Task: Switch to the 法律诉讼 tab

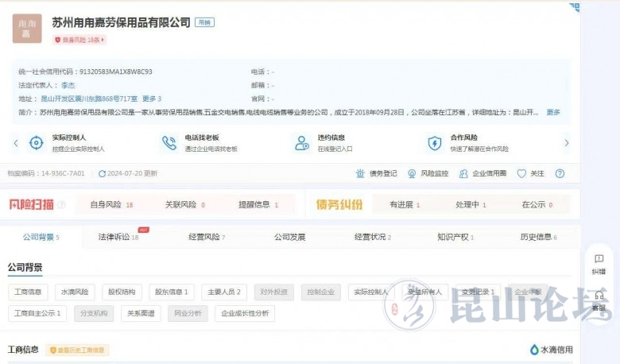Action: pyautogui.click(x=118, y=237)
